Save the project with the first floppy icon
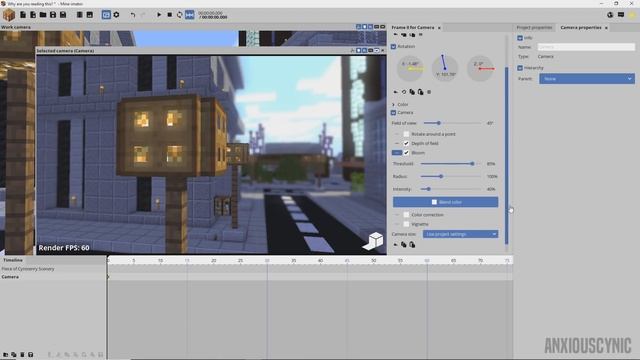This screenshot has width=640, height=360. [x=53, y=15]
